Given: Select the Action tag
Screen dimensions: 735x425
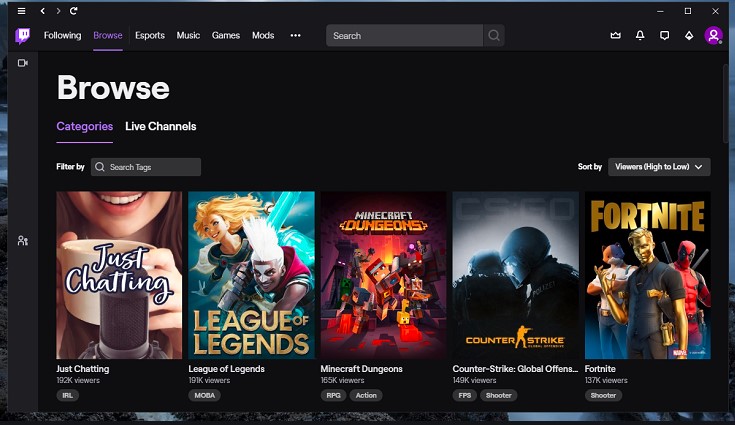Looking at the screenshot, I should [366, 395].
